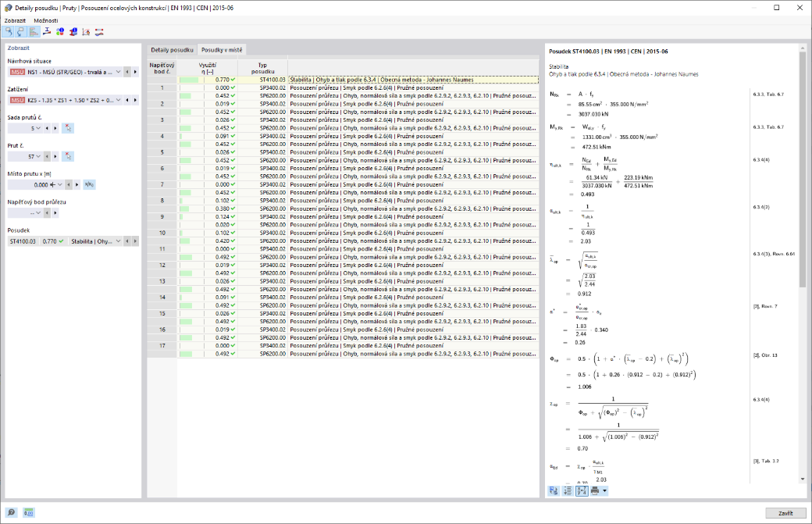The height and width of the screenshot is (524, 812).
Task: Click the result diagram icon in toolbar
Action: click(x=86, y=32)
